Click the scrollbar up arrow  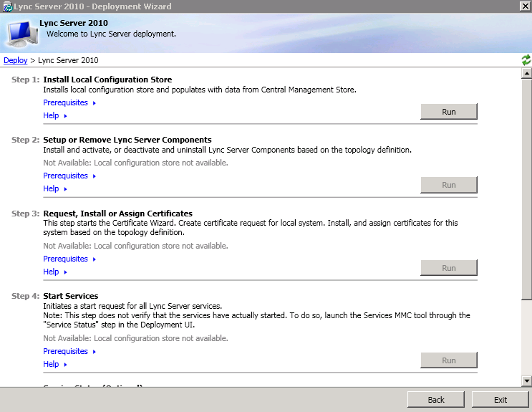point(526,73)
